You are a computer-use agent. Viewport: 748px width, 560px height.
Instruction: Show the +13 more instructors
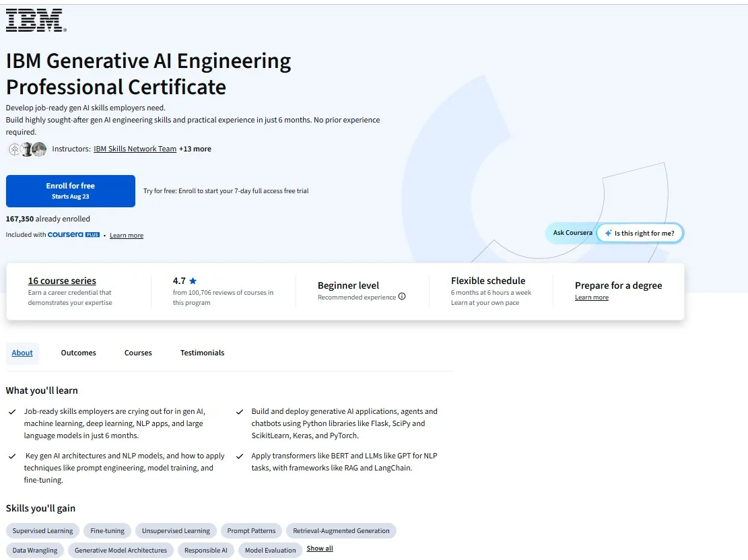(195, 149)
